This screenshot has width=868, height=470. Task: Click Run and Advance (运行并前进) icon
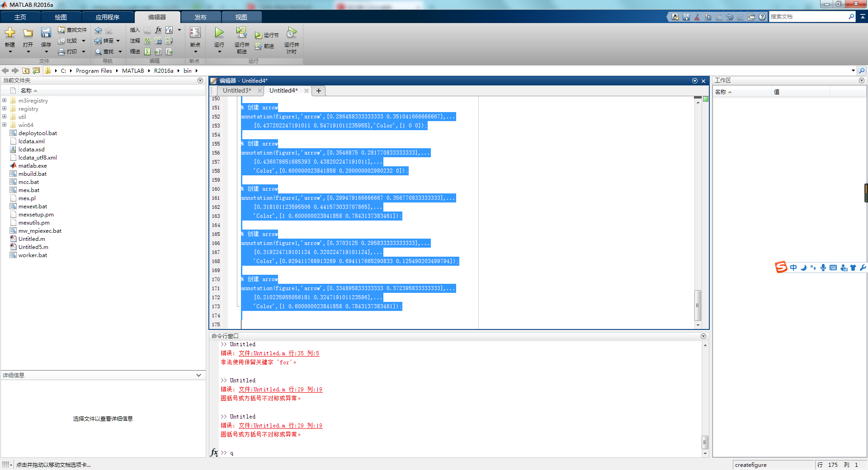[x=241, y=33]
